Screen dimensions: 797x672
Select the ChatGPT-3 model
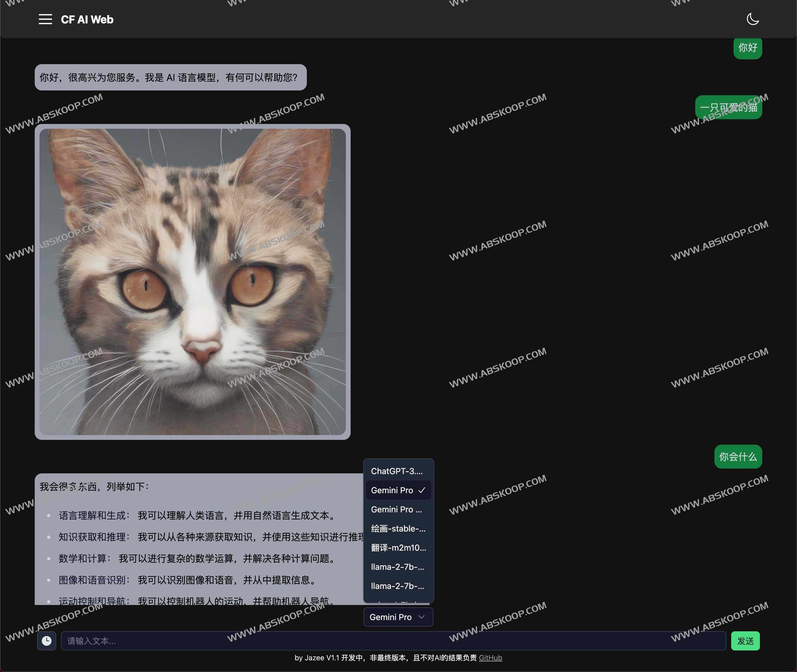pyautogui.click(x=397, y=471)
